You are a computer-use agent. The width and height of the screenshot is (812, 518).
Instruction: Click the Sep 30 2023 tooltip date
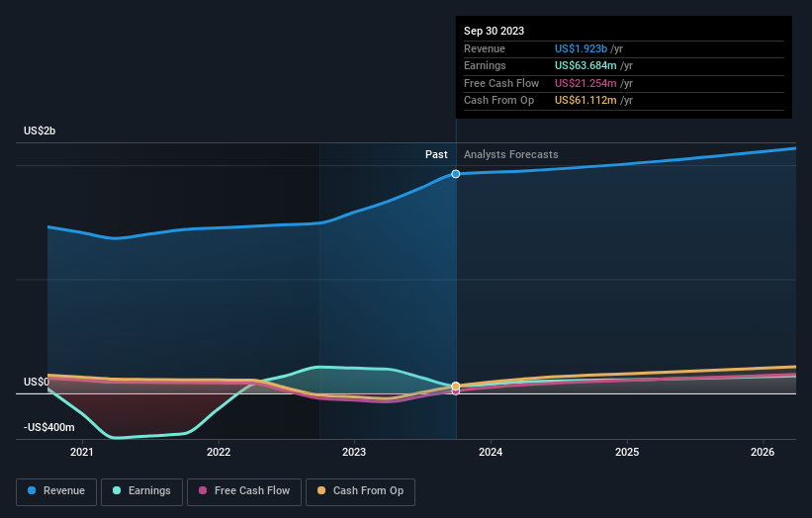click(x=495, y=31)
